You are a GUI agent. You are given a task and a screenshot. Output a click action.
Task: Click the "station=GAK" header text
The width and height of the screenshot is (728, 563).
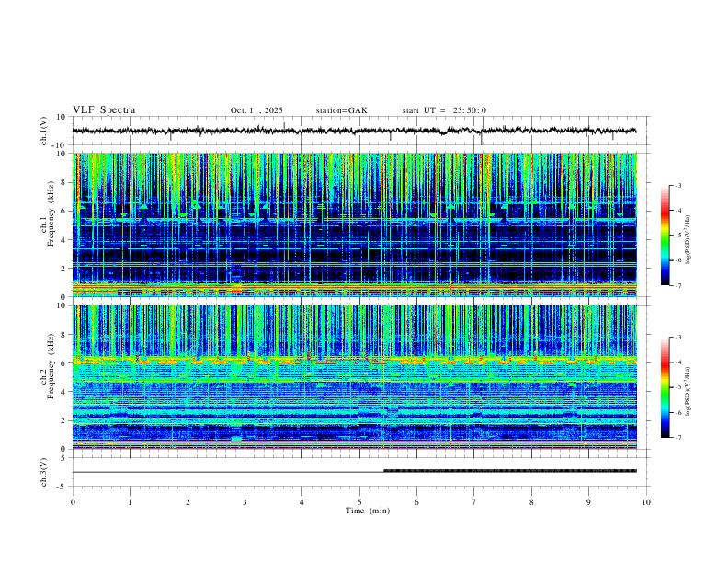(341, 110)
